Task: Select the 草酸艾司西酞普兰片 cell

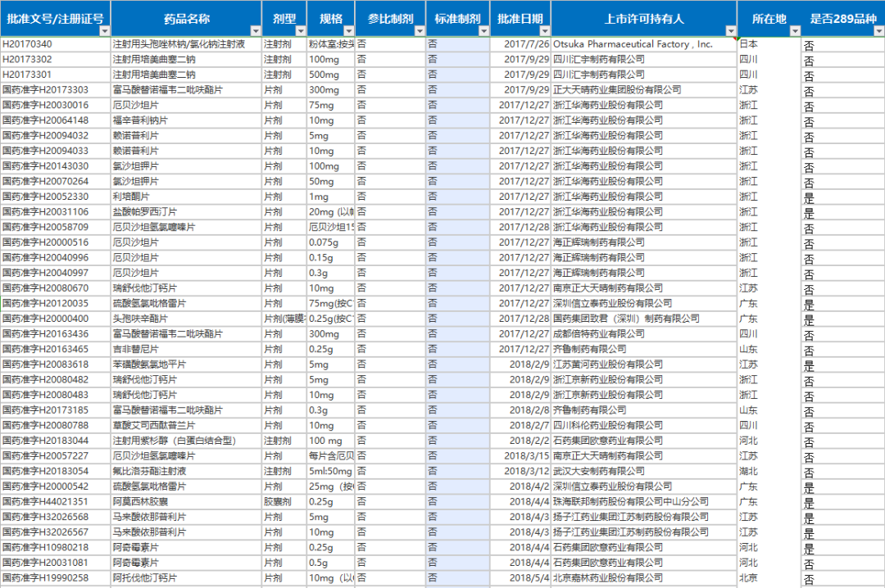Action: (x=186, y=426)
